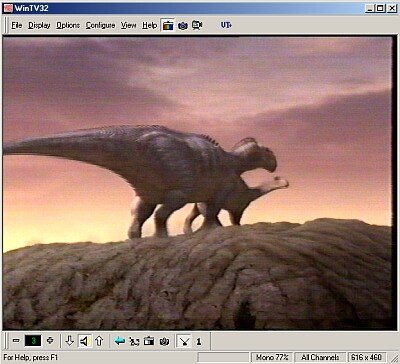This screenshot has width=400, height=364.
Task: Click the 616 x 460 status bar entry
Action: 367,357
